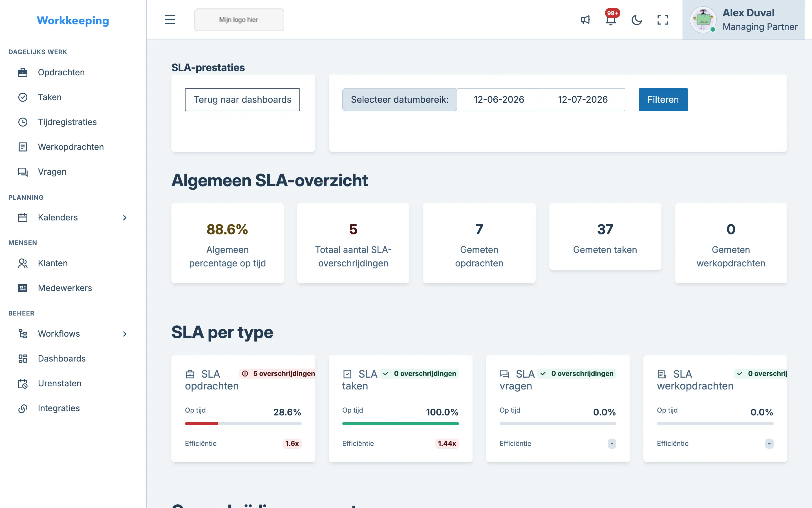The image size is (812, 508).
Task: Click the SLA taken checkbox icon
Action: click(347, 374)
